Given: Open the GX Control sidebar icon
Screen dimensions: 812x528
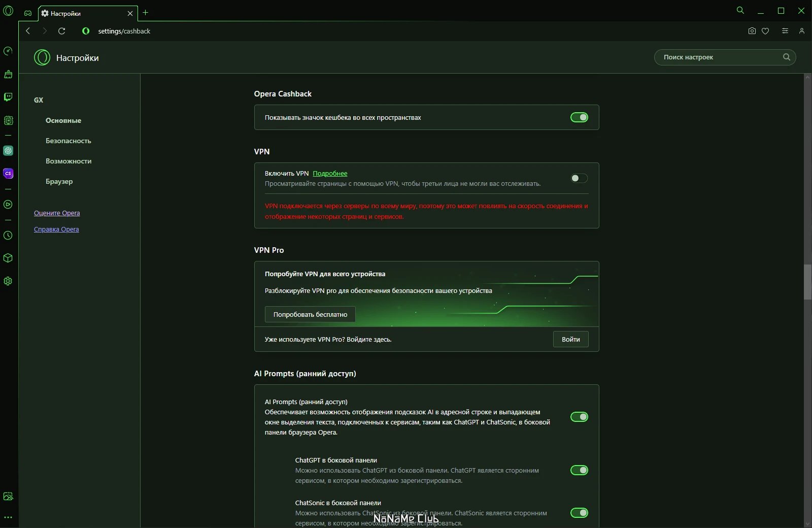Looking at the screenshot, I should 8,51.
